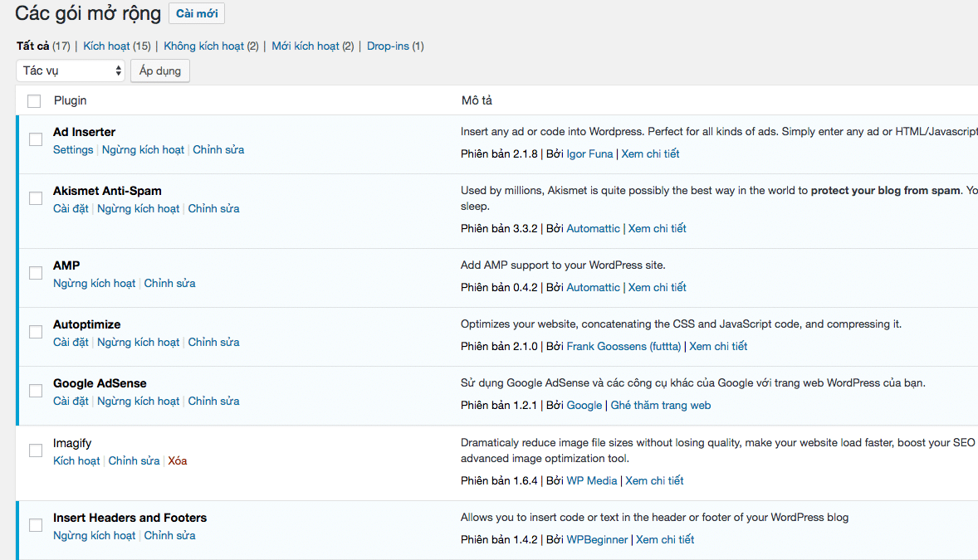
Task: Open Autoptimize Cài đặt settings link
Action: click(x=71, y=343)
